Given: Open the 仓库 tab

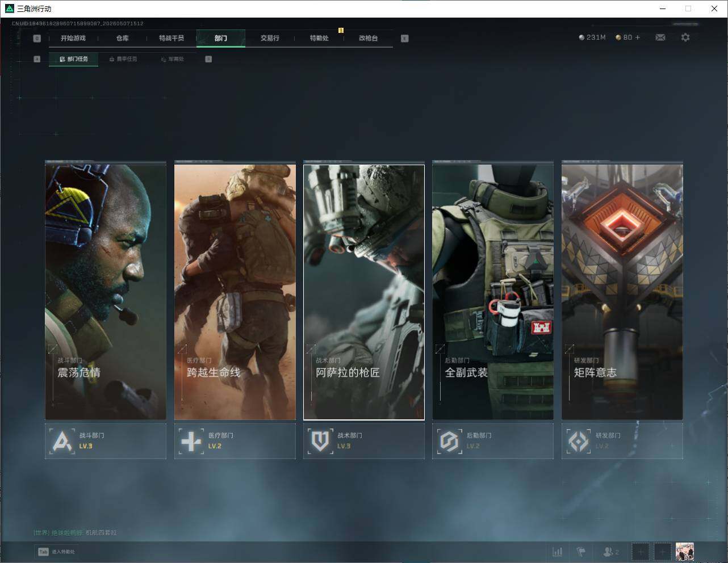Looking at the screenshot, I should click(x=123, y=38).
